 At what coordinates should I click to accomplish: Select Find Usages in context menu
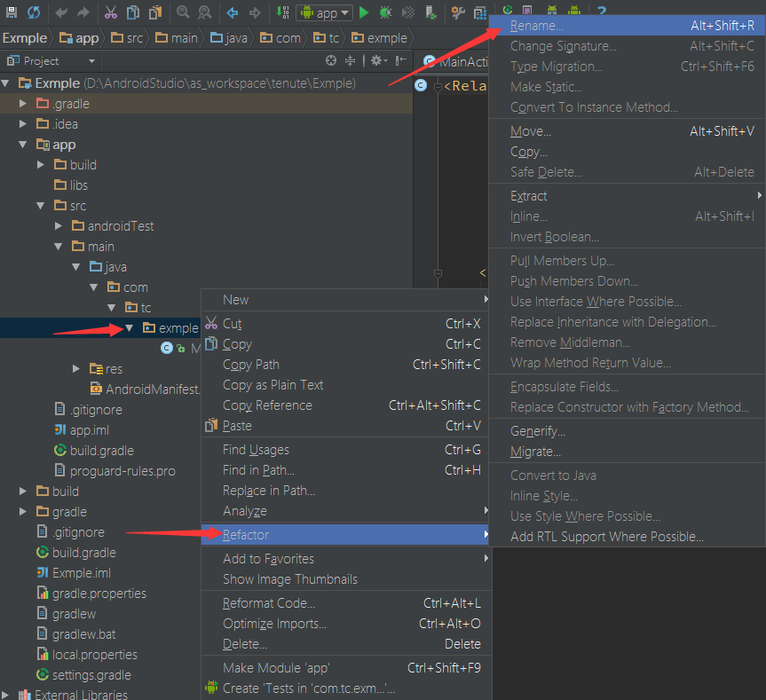pos(346,450)
